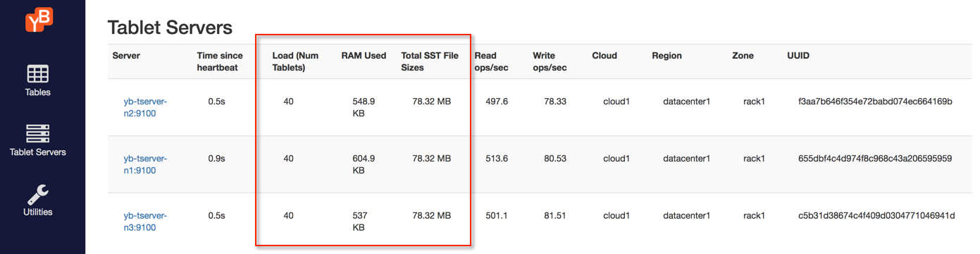The image size is (980, 254).
Task: Open yb-tserver-n1:9100 server link
Action: [x=145, y=164]
